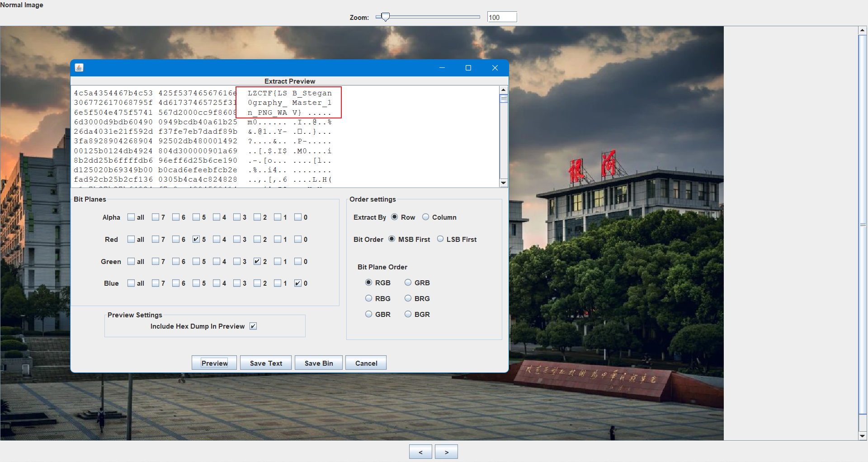The width and height of the screenshot is (868, 462).
Task: Adjust the Zoom slider handle
Action: click(x=385, y=17)
